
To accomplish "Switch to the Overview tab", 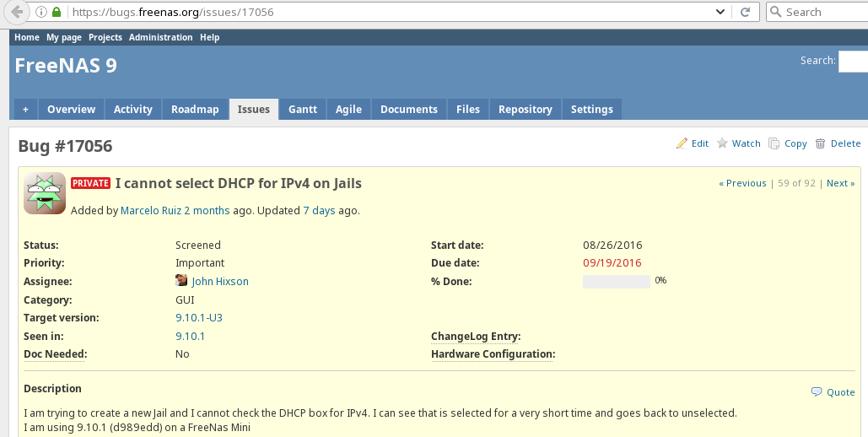I will click(x=72, y=109).
